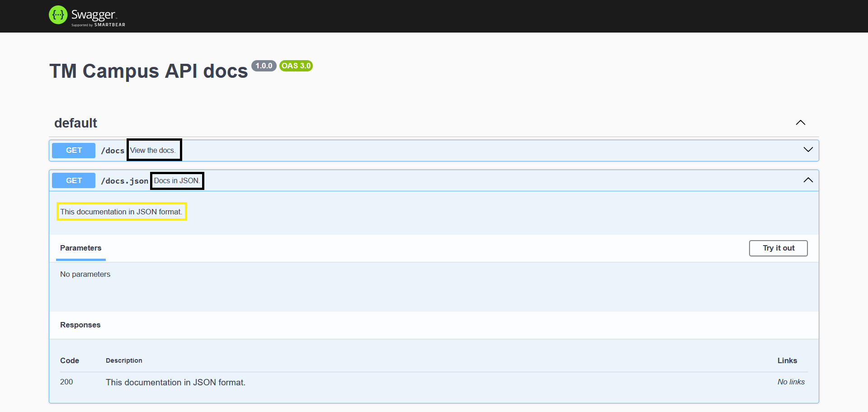Click the OAS 3.0 specification badge
868x412 pixels.
[296, 66]
